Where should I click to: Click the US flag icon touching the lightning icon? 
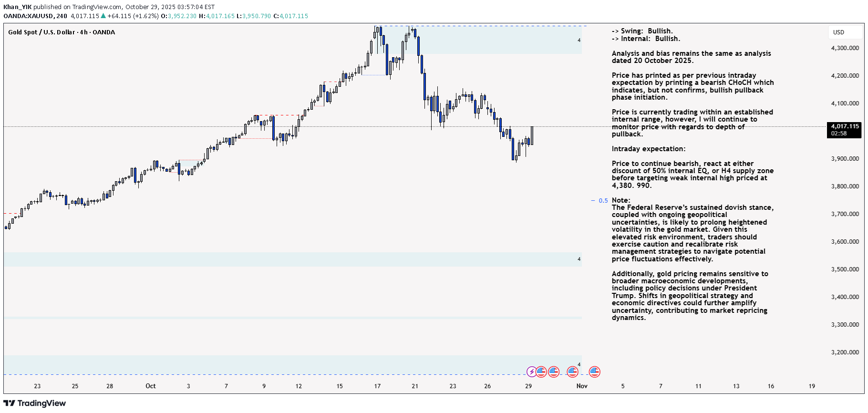(541, 372)
